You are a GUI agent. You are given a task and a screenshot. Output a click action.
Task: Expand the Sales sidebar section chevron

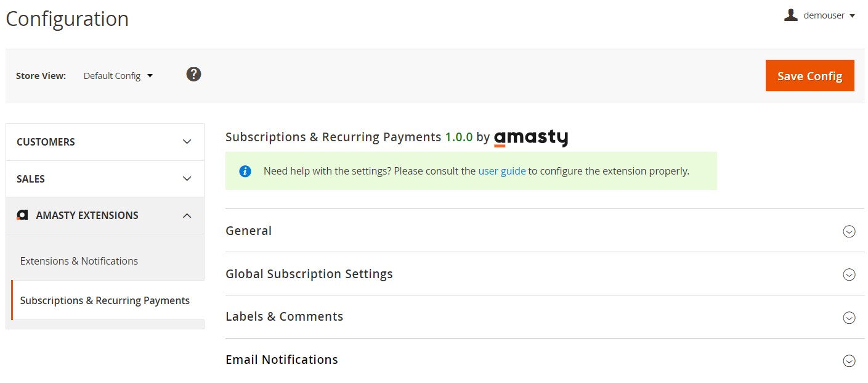click(x=187, y=179)
